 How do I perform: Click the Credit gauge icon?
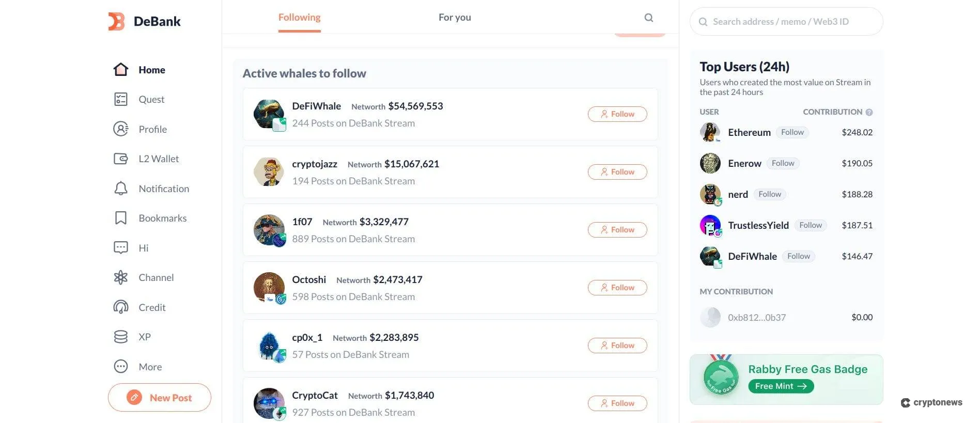pos(120,307)
